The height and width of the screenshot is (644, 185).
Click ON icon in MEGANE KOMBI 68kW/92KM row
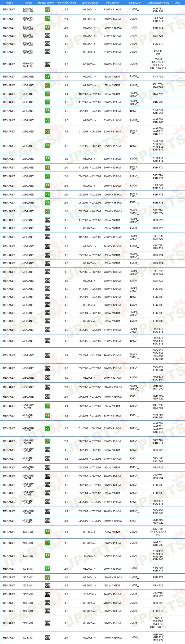(x=48, y=493)
